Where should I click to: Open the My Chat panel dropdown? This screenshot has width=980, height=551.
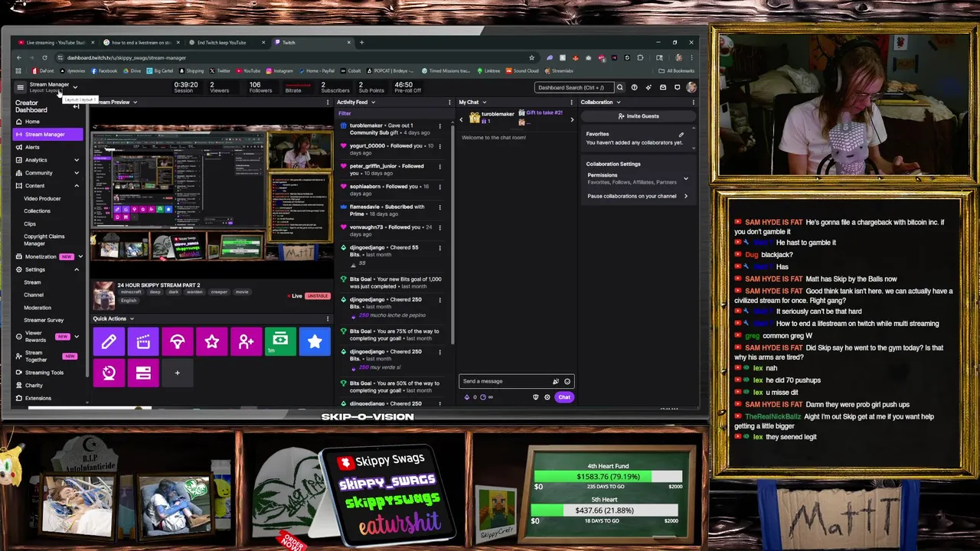(484, 102)
